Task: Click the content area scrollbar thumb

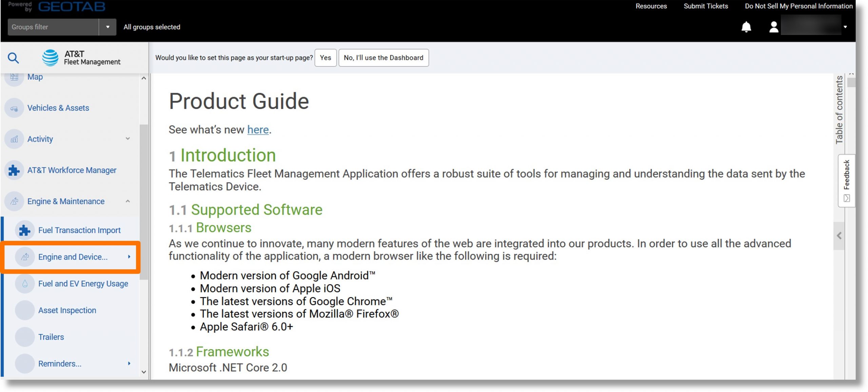Action: (851, 83)
